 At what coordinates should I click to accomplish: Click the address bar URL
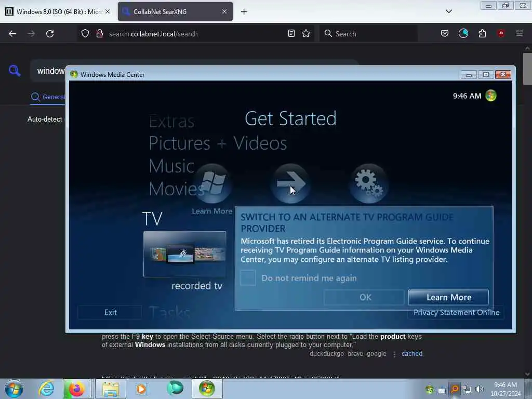click(153, 34)
